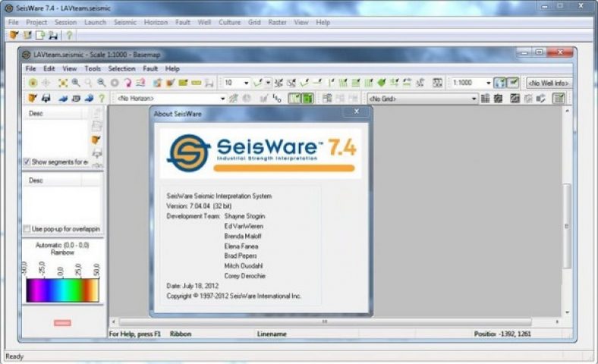The height and width of the screenshot is (364, 598).
Task: Click the Ribbon status bar entry
Action: click(181, 334)
